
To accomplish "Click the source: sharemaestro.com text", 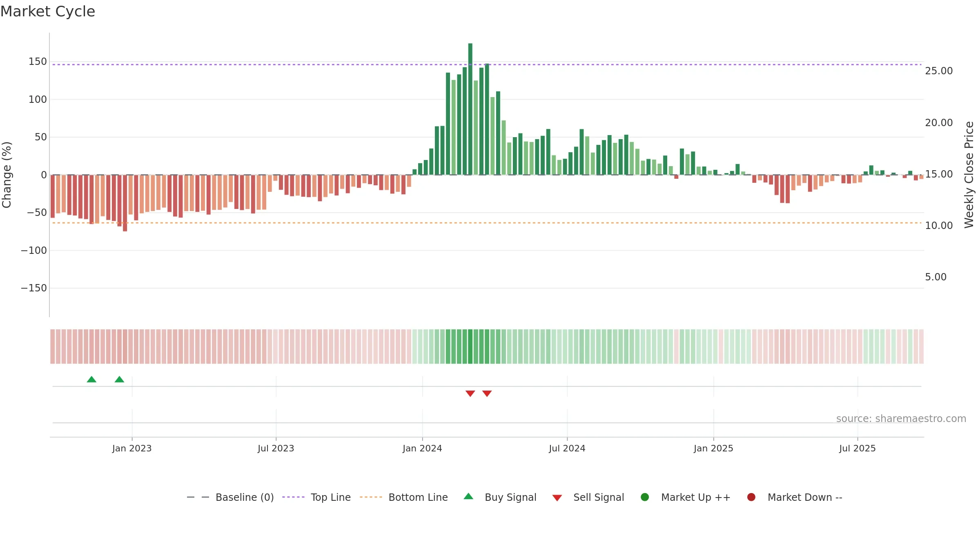I will [x=901, y=419].
